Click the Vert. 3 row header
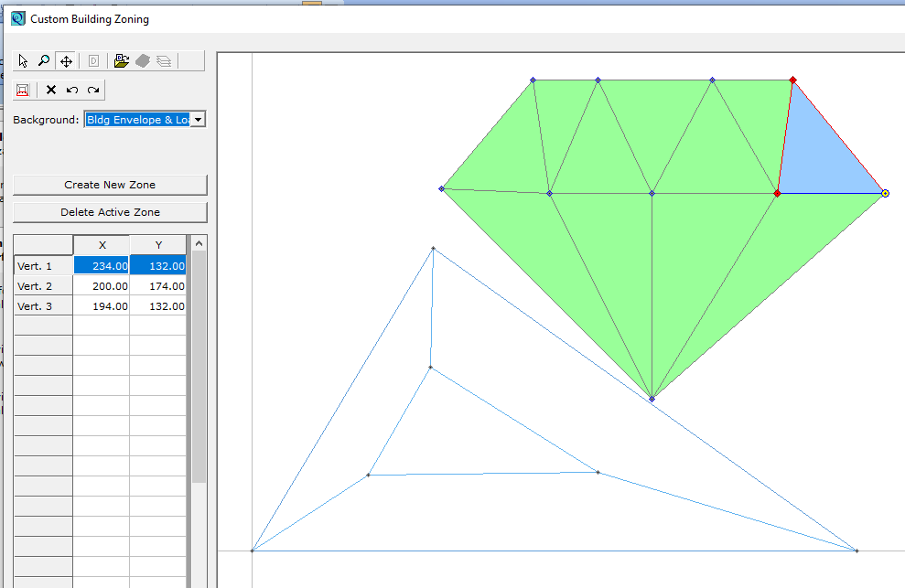 [x=43, y=305]
